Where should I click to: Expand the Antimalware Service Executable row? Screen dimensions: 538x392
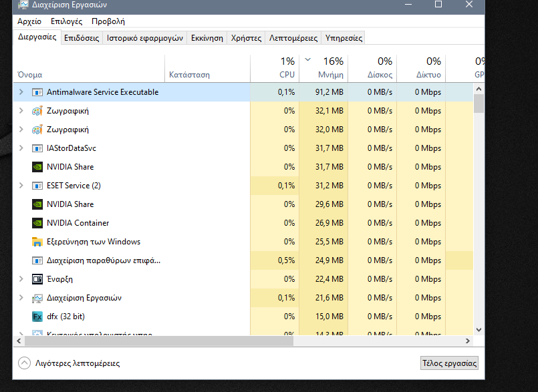(x=21, y=92)
